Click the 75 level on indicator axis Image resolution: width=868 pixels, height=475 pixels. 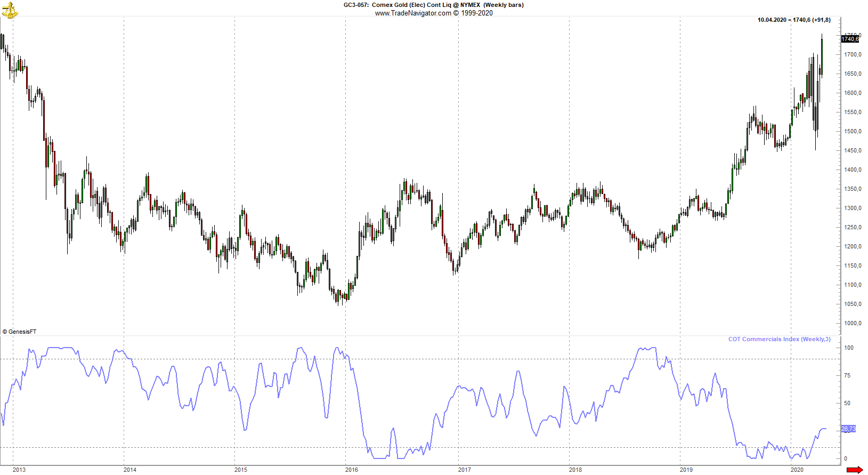point(847,375)
